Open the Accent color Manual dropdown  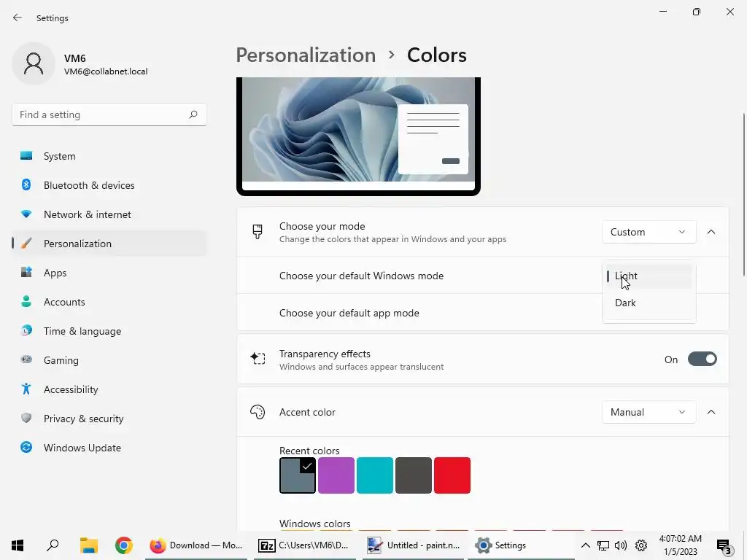(649, 412)
